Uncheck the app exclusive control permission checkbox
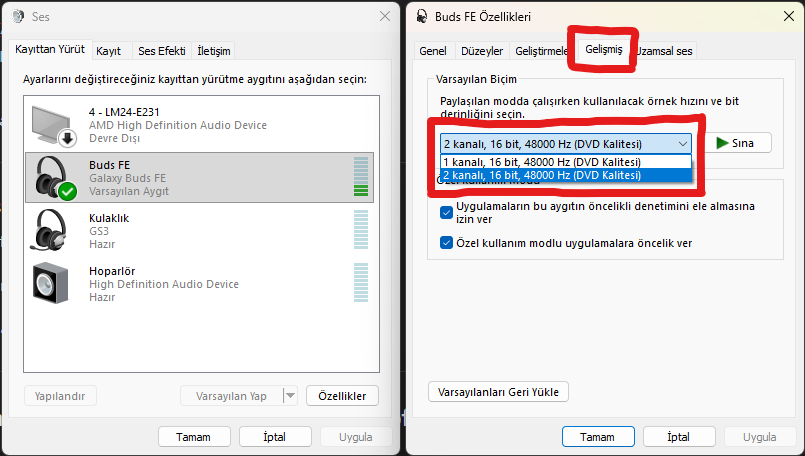Viewport: 805px width, 456px height. 446,212
